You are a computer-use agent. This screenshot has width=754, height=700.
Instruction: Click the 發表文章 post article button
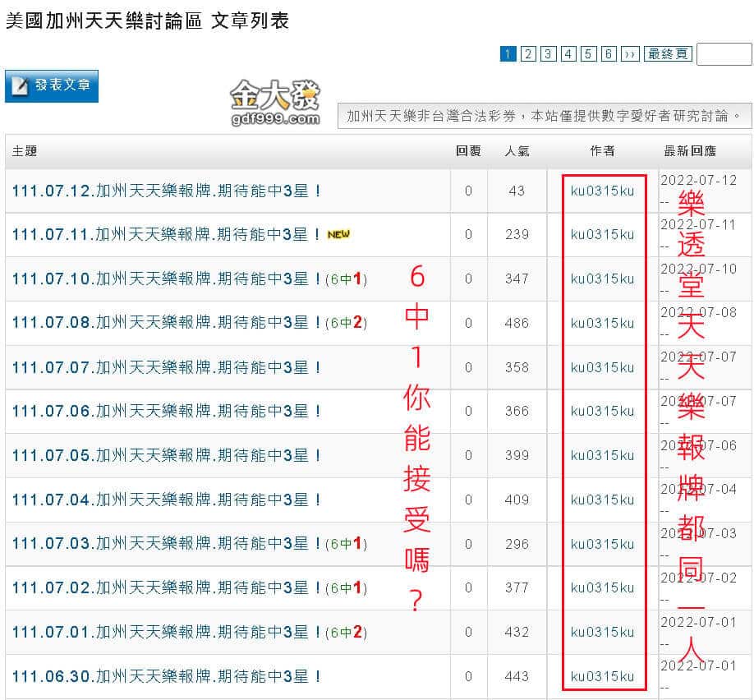tap(52, 86)
